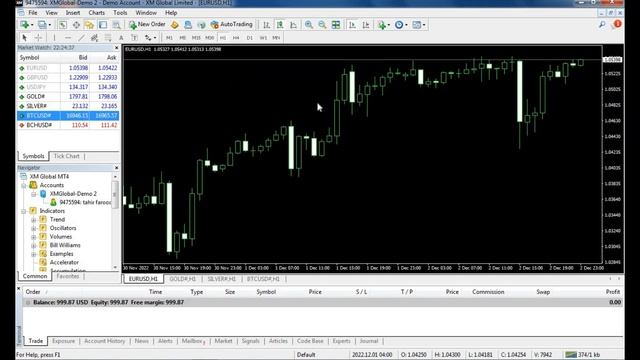Select the equidistant channel tool
The image size is (640, 360).
(94, 38)
